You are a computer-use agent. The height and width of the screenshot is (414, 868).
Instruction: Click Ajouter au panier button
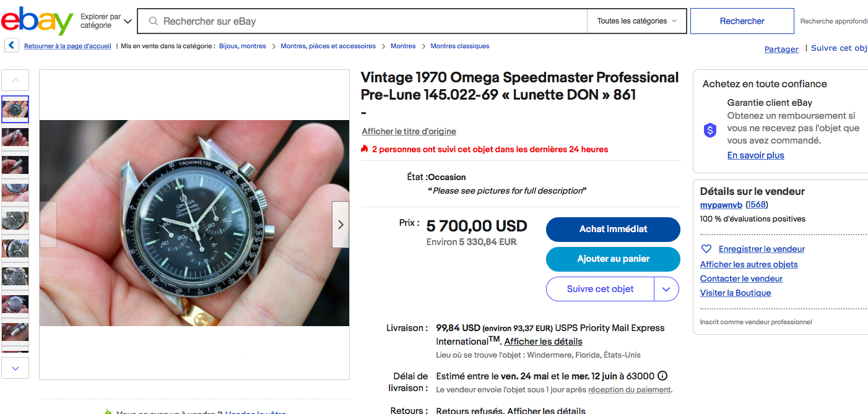(x=613, y=259)
